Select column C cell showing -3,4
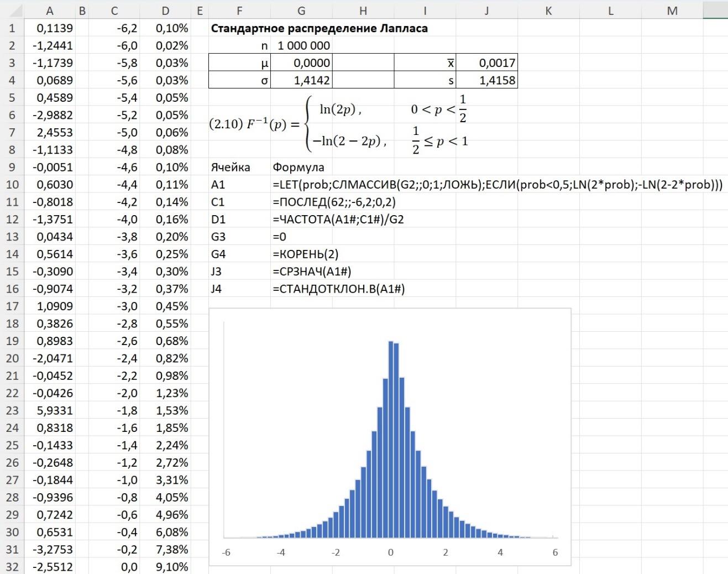This screenshot has height=574, width=728. click(114, 272)
